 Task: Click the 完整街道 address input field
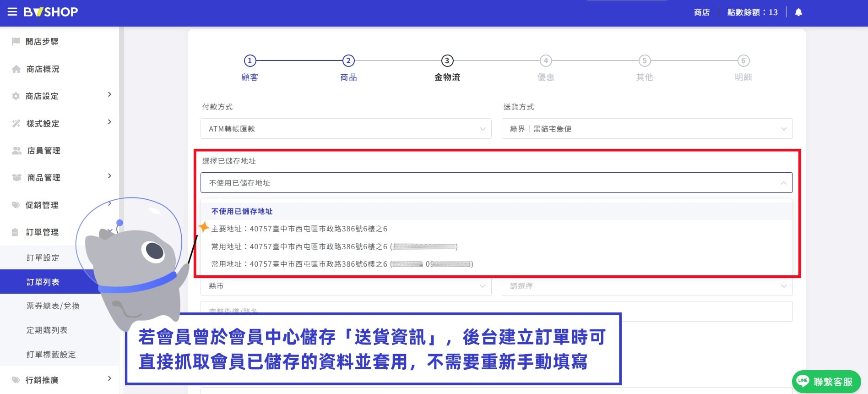coord(497,311)
